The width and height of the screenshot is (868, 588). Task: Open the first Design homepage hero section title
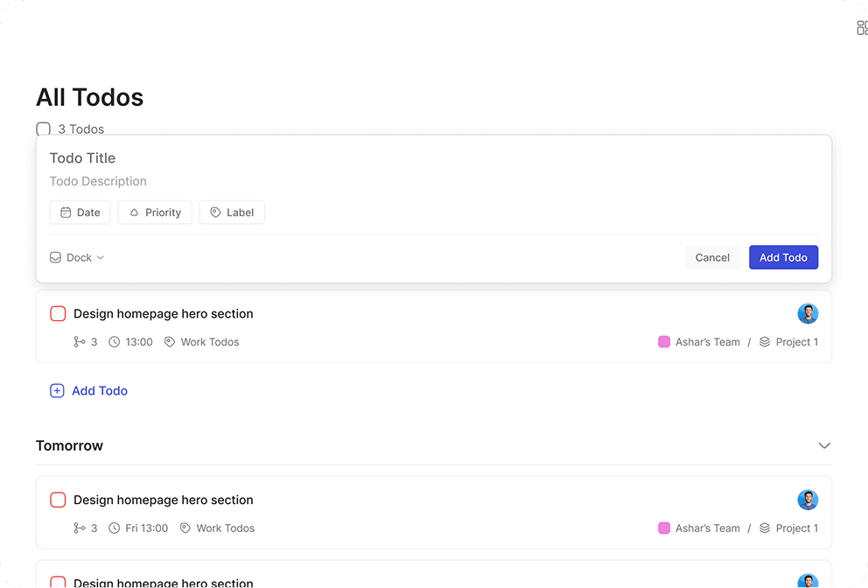[x=164, y=314]
